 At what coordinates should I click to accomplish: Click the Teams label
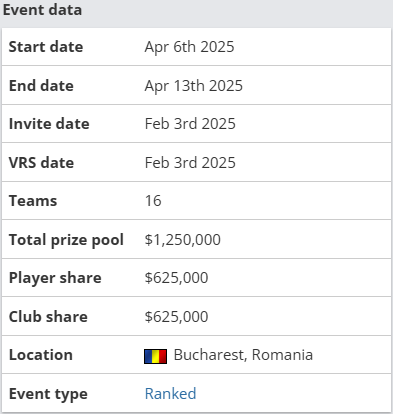[33, 201]
